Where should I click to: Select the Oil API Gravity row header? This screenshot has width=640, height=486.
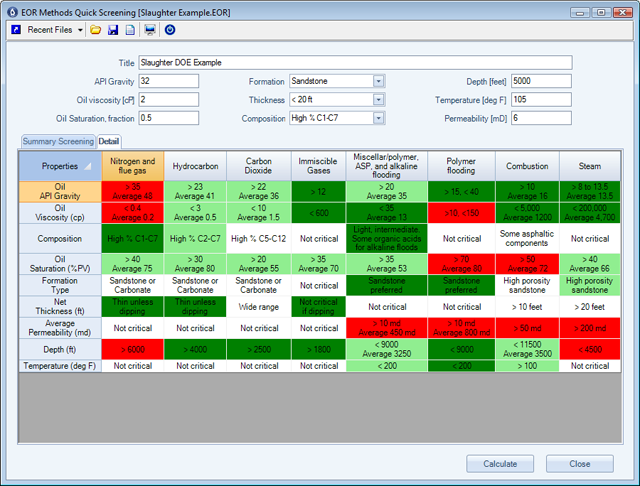point(60,192)
